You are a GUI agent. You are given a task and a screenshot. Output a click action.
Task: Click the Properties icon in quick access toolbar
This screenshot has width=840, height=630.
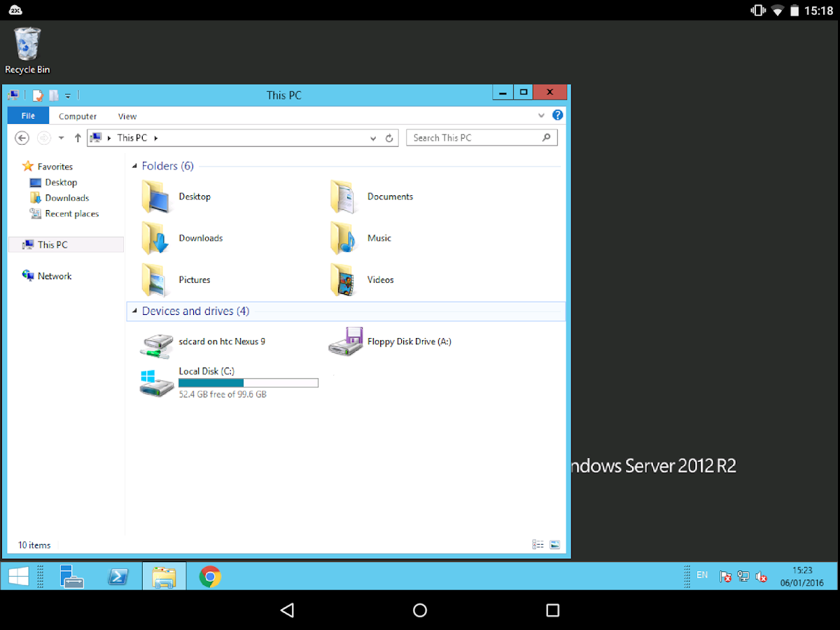38,95
